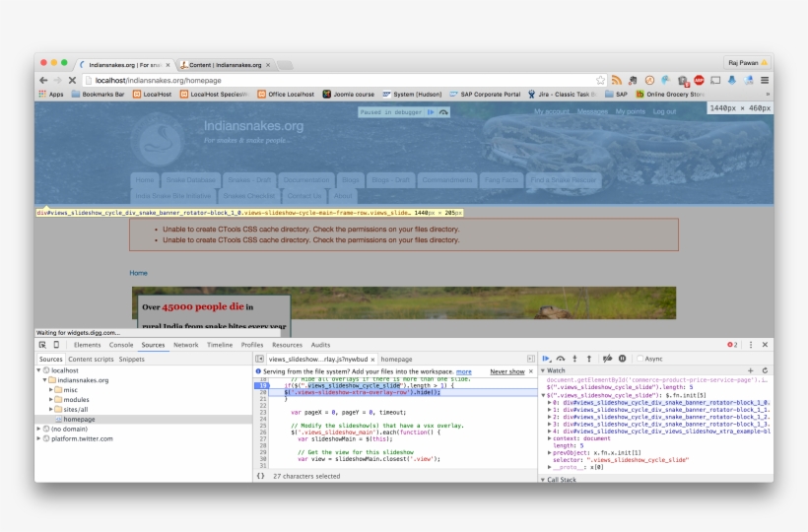Show the red error count indicator
The width and height of the screenshot is (808, 532).
(x=732, y=345)
